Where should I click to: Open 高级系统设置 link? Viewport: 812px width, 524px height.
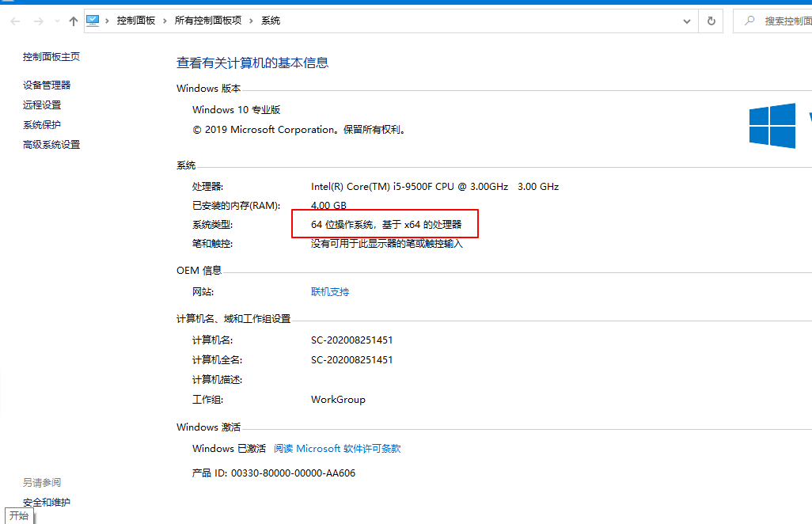click(51, 145)
